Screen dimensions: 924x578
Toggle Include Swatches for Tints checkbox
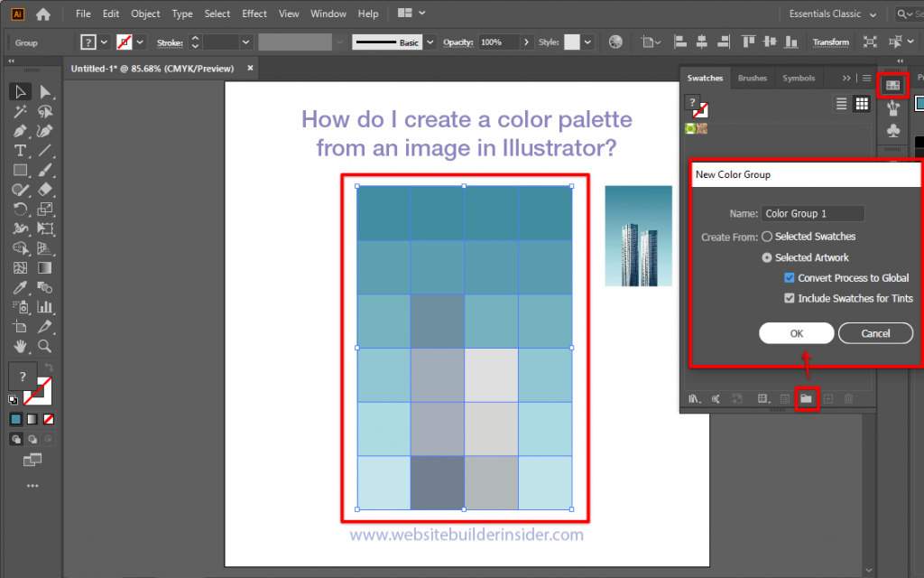pyautogui.click(x=790, y=298)
